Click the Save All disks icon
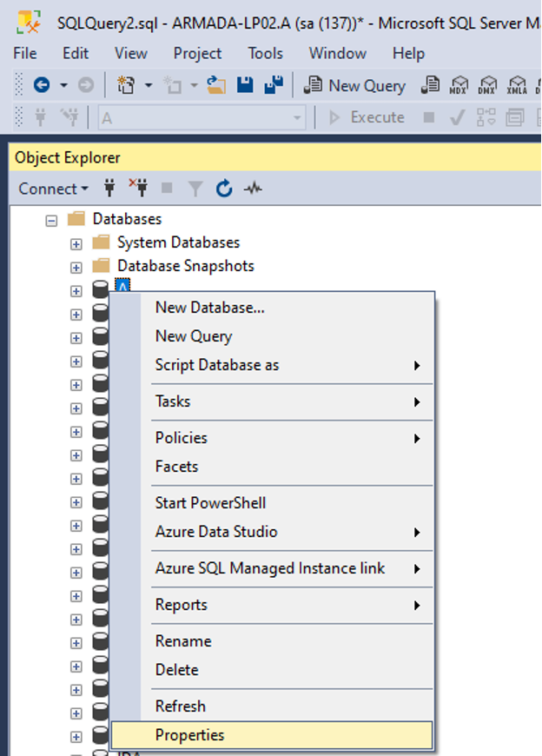The image size is (542, 756). coord(274,85)
